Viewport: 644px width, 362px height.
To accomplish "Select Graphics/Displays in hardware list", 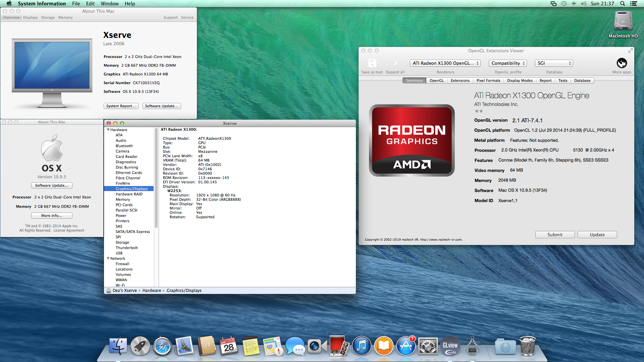I will [x=129, y=189].
